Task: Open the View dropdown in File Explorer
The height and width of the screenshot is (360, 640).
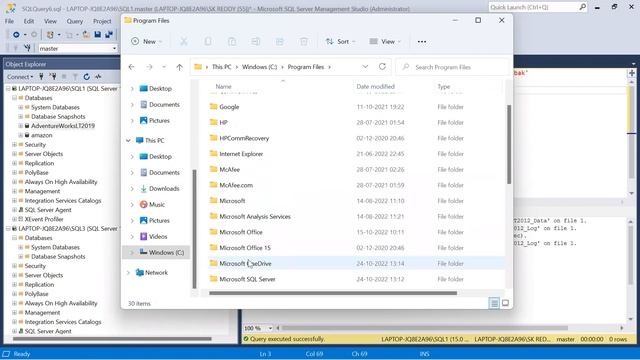Action: coord(385,42)
